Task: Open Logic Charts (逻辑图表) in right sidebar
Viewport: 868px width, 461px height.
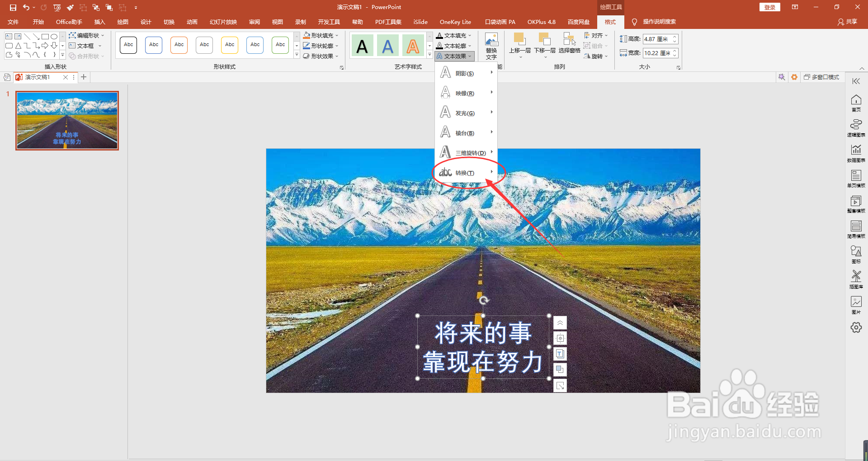Action: pos(856,128)
